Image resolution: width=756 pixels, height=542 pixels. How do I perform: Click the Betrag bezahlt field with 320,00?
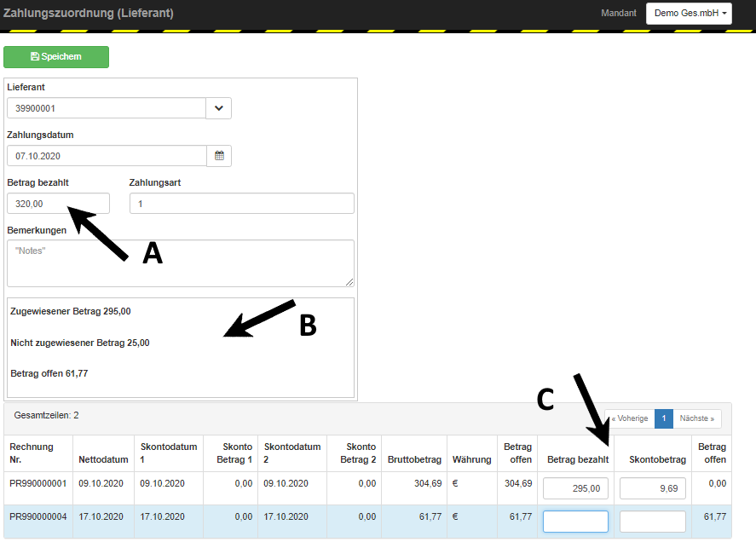(x=58, y=204)
